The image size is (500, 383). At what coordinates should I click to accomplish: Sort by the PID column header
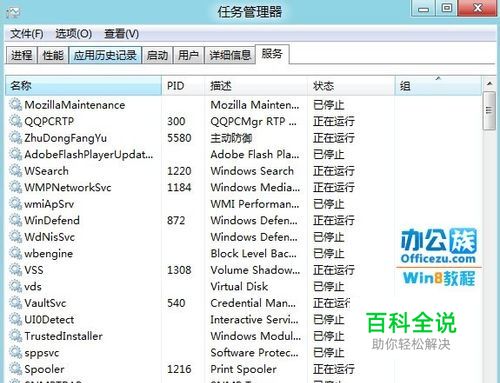coord(183,86)
